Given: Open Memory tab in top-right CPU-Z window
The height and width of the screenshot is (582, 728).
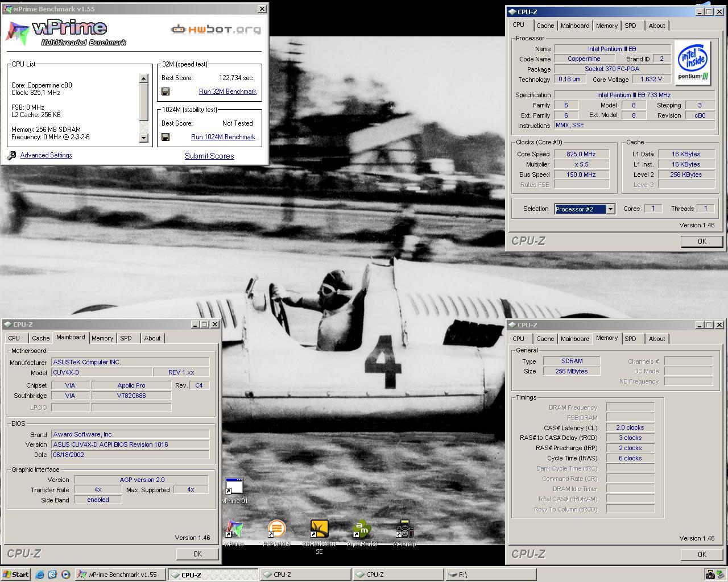Looking at the screenshot, I should [607, 26].
